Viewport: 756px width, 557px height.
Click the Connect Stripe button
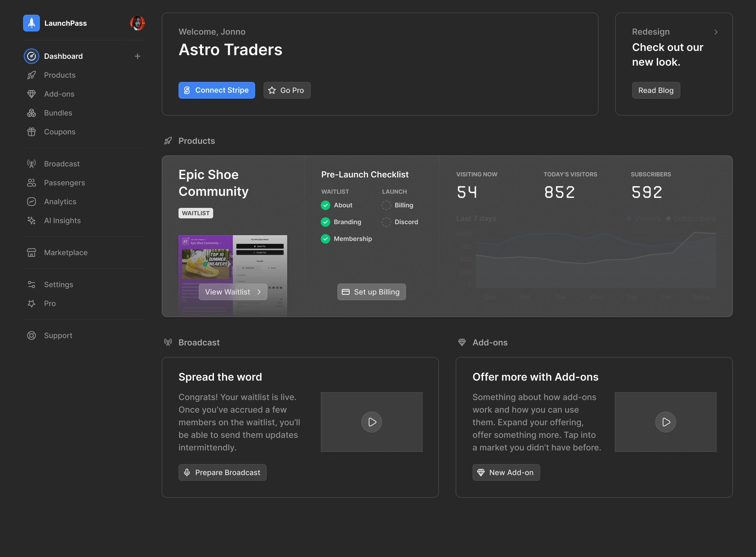(217, 90)
